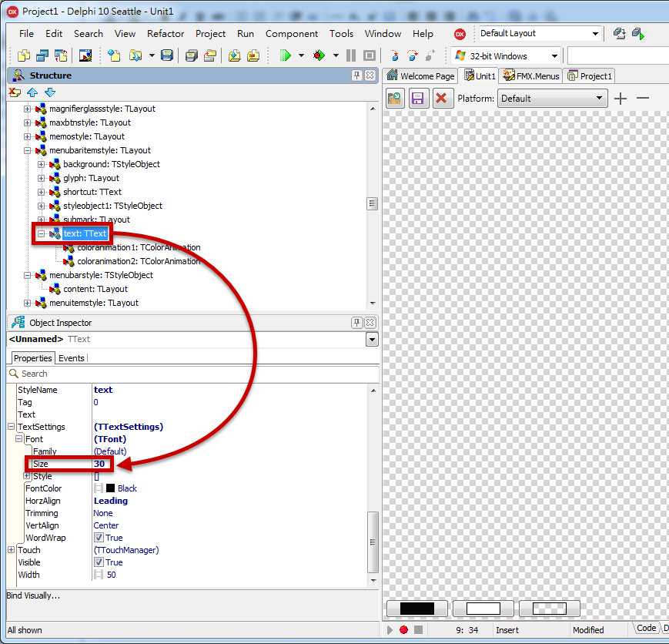Click the FontColor Black swatch
The width and height of the screenshot is (669, 644).
[x=111, y=488]
